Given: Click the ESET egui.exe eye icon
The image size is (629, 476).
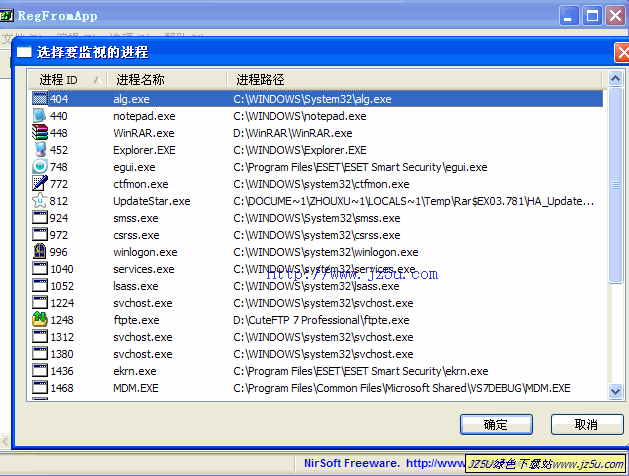Looking at the screenshot, I should [x=40, y=167].
